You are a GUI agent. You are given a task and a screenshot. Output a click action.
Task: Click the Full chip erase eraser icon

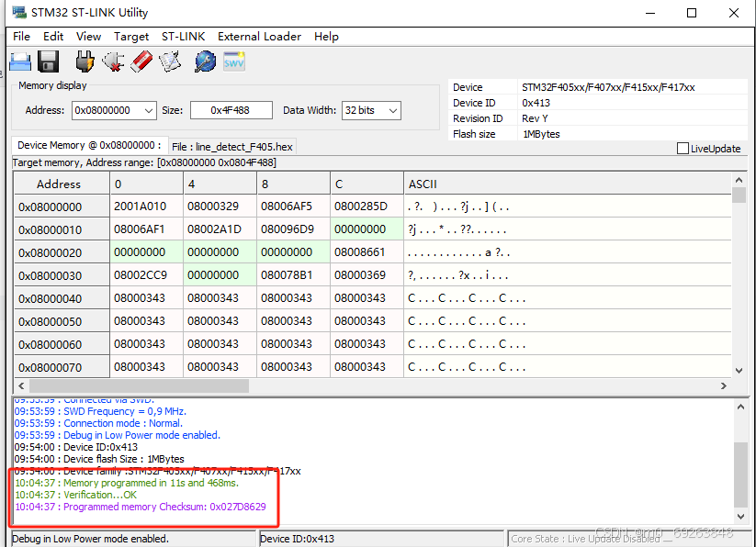(x=141, y=61)
